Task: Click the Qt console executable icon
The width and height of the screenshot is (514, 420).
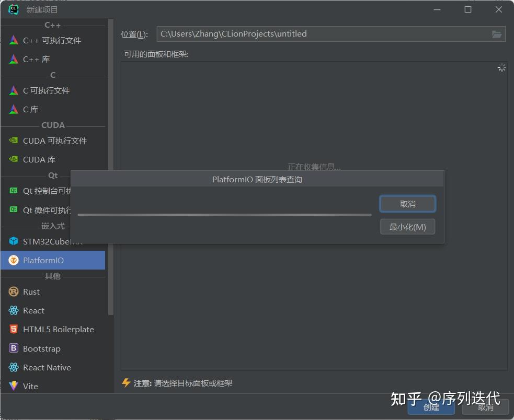Action: pos(14,190)
